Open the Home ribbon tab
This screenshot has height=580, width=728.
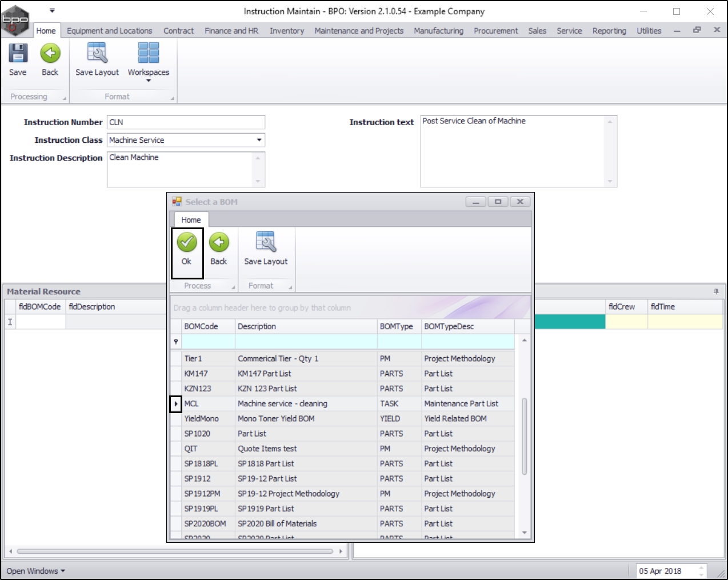[46, 31]
